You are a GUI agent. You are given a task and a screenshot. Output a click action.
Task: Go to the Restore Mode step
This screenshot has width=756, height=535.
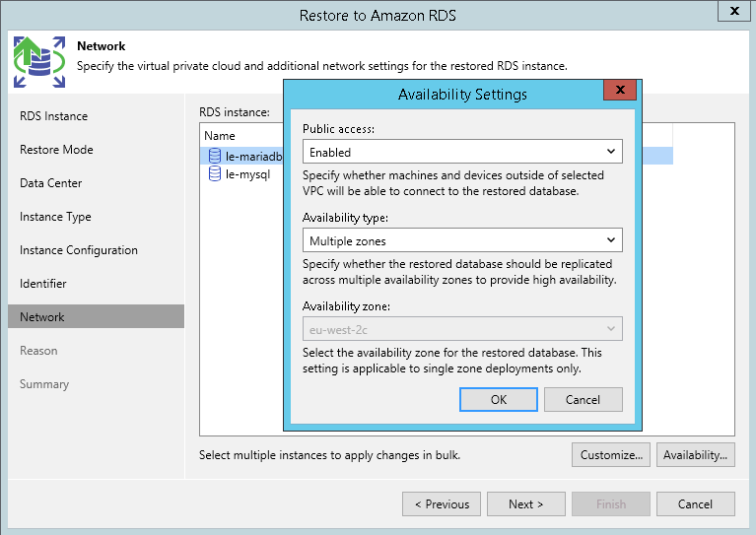[56, 150]
